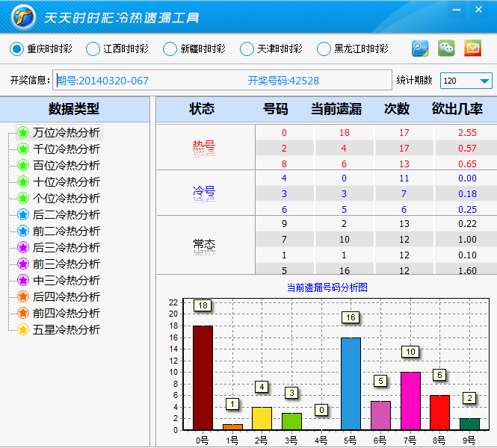
Task: Click the 热号 status cell
Action: 206,147
